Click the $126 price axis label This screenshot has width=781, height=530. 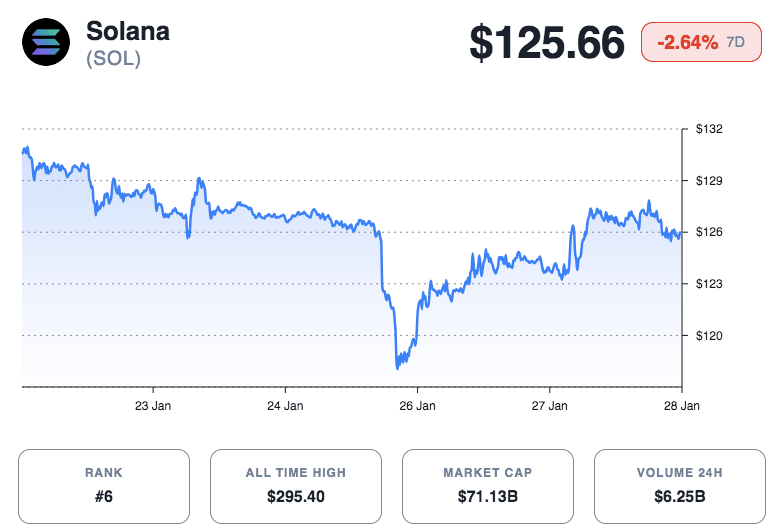[x=709, y=232]
